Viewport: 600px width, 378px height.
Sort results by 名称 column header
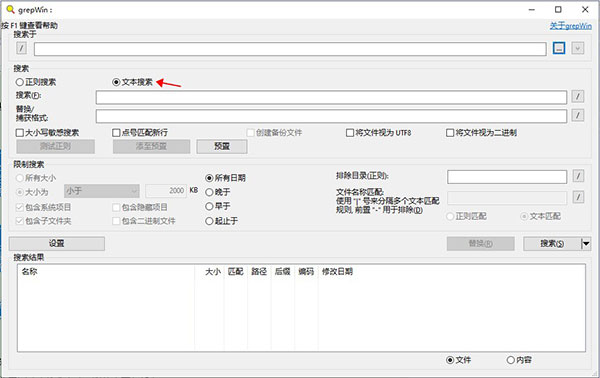coord(29,272)
